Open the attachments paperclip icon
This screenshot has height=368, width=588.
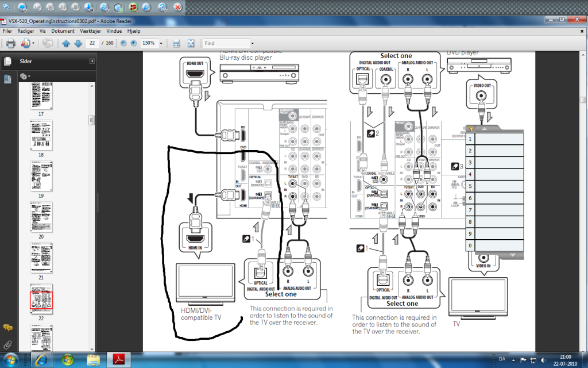[x=7, y=344]
